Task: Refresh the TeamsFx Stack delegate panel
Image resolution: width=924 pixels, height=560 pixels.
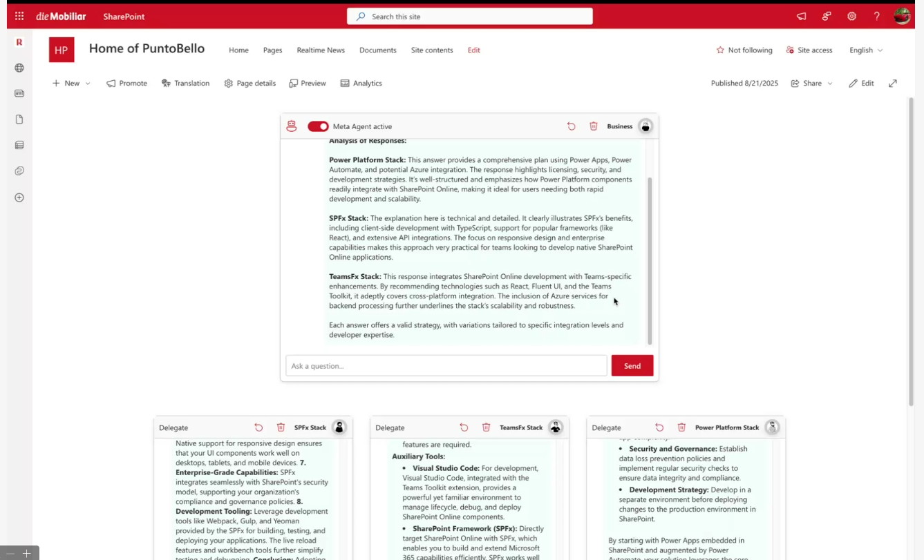Action: [x=464, y=427]
